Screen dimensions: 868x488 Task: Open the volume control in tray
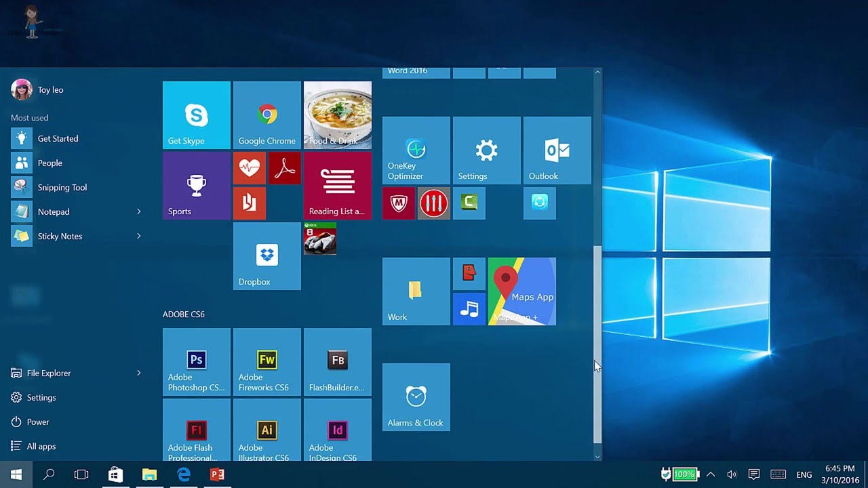point(732,474)
